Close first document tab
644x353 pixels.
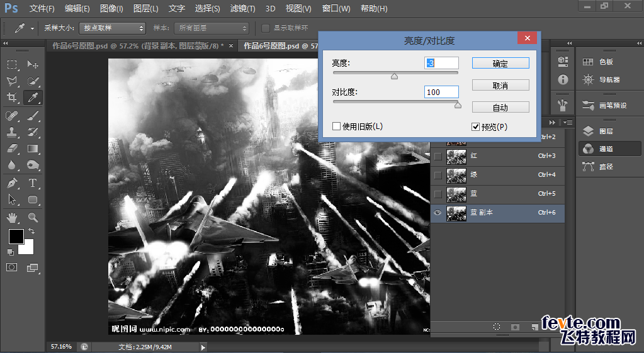pos(231,45)
